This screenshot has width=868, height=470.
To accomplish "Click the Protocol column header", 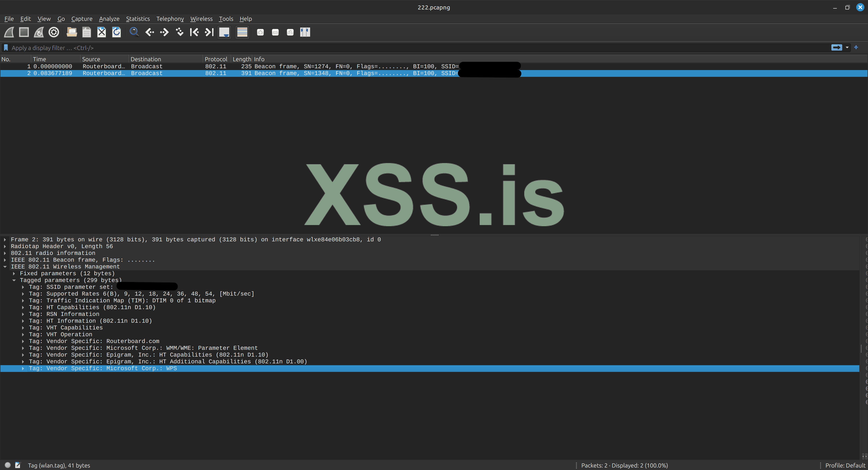I will (x=216, y=59).
